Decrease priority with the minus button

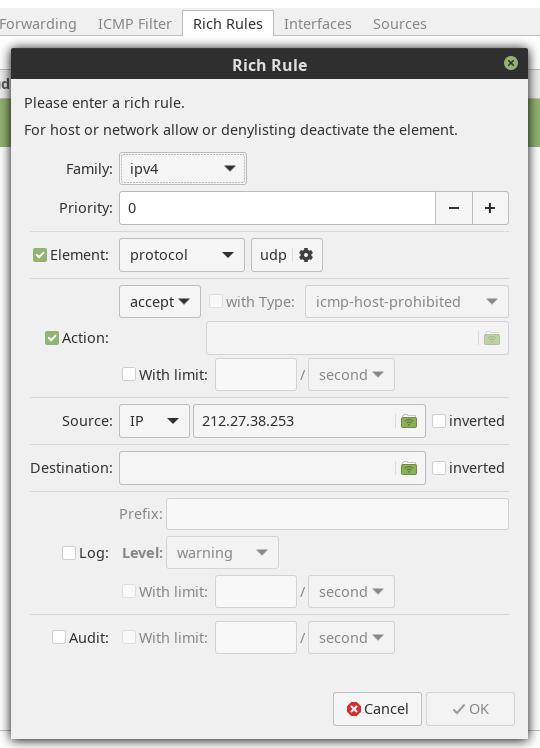(454, 208)
